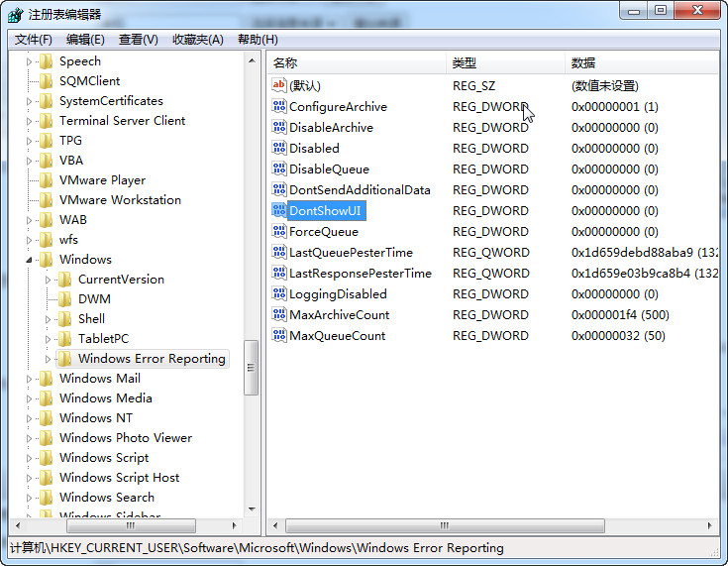This screenshot has height=566, width=728.
Task: Click the DisableArchive DWORD icon
Action: click(x=278, y=127)
